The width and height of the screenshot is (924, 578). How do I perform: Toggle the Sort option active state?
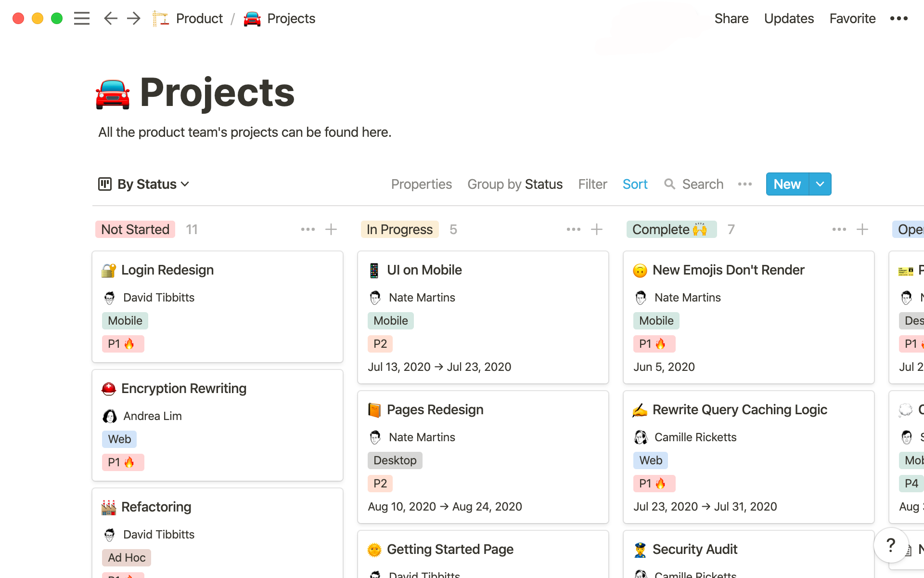point(635,184)
